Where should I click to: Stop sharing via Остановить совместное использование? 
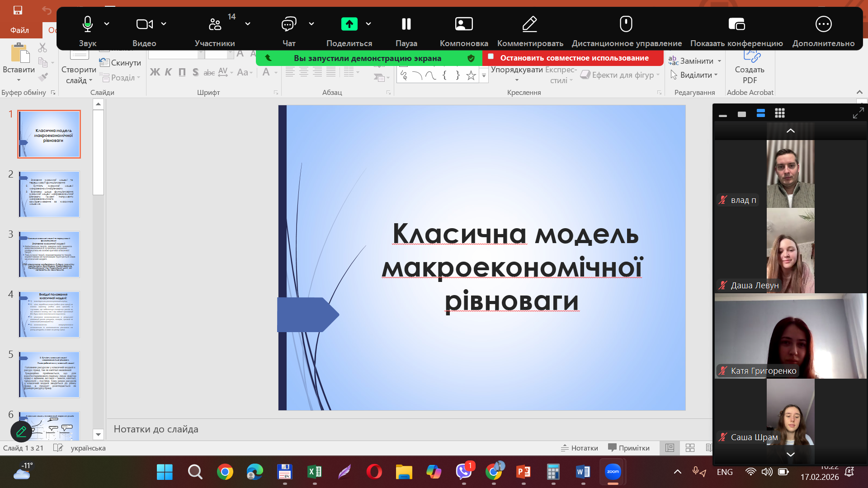tap(574, 58)
